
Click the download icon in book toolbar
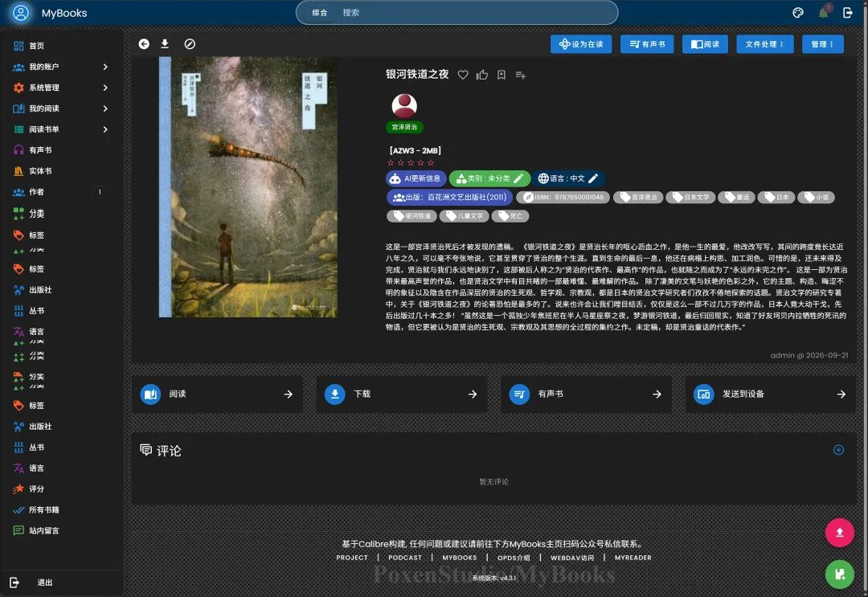pos(165,43)
